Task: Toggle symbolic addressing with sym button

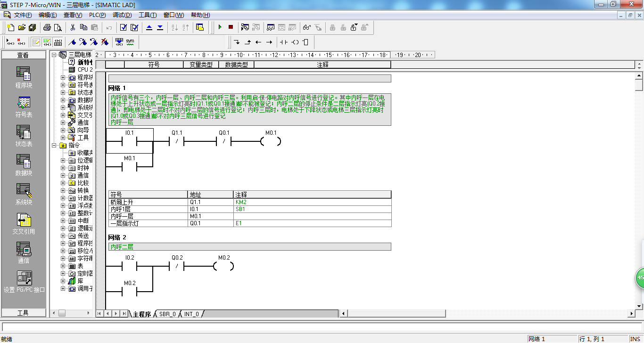Action: click(130, 42)
